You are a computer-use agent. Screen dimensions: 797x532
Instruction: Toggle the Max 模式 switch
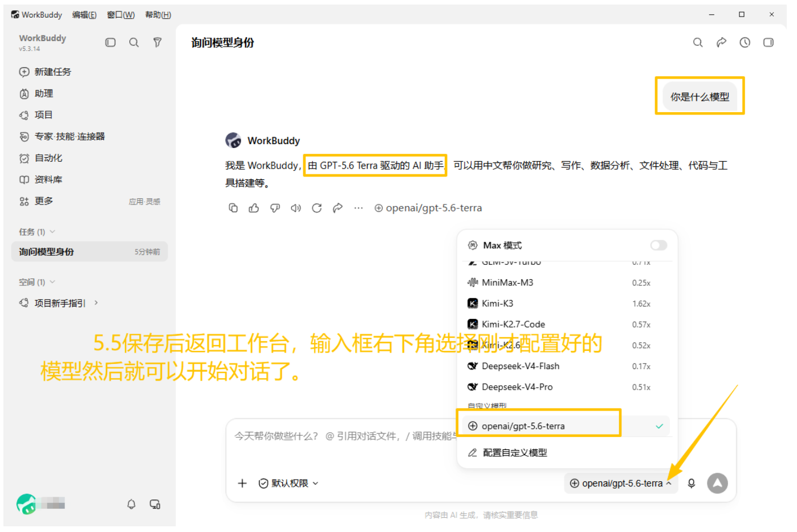point(658,245)
